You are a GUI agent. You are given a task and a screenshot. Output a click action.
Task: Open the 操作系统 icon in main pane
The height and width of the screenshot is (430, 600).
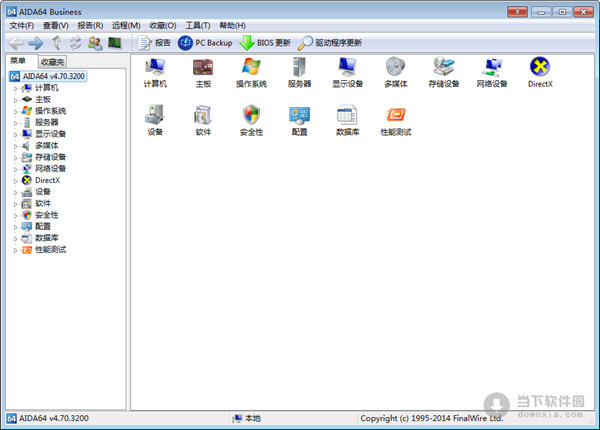pyautogui.click(x=251, y=73)
